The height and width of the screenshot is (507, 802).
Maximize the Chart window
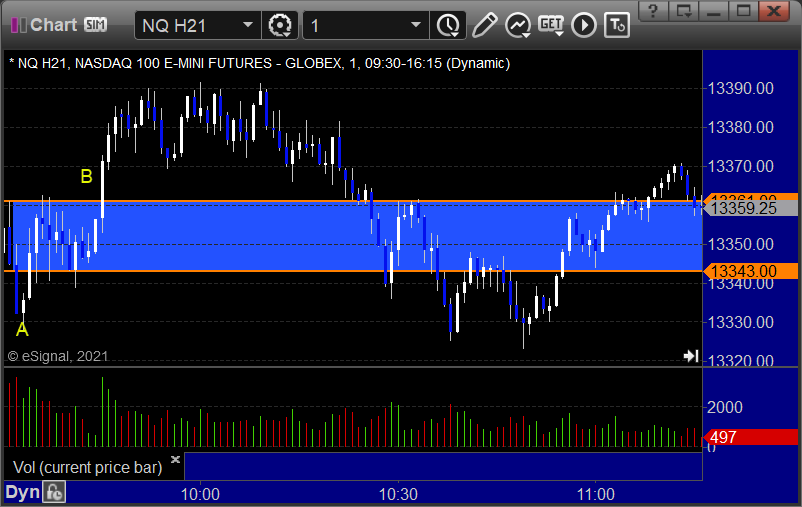pos(743,10)
